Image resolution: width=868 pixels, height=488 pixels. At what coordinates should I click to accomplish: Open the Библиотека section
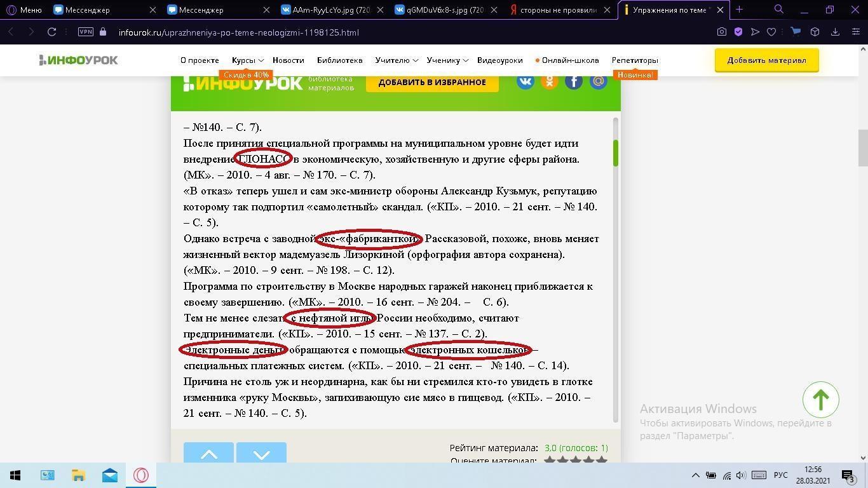click(339, 60)
